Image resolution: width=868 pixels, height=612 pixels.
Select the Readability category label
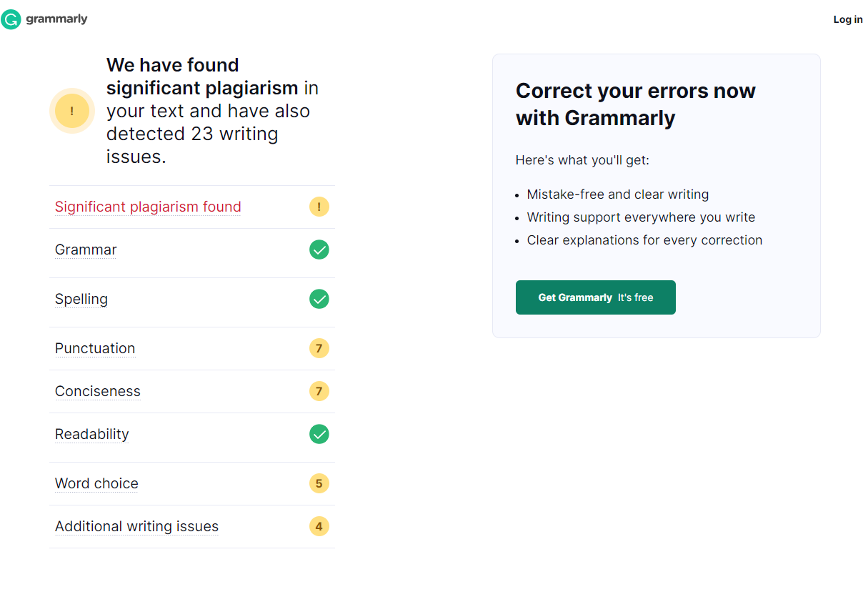(x=92, y=434)
